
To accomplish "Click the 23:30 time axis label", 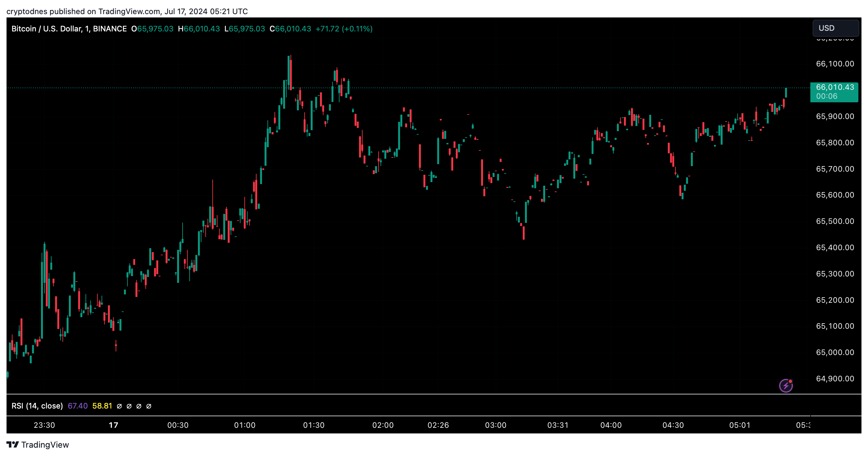I will pyautogui.click(x=44, y=425).
